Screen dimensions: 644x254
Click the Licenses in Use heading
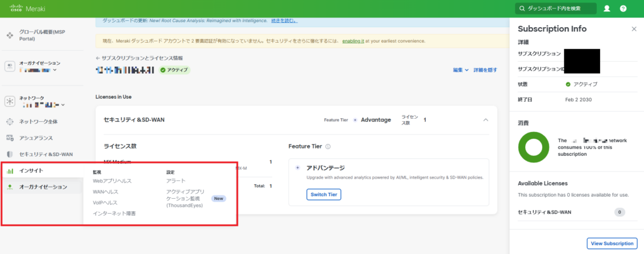[113, 97]
